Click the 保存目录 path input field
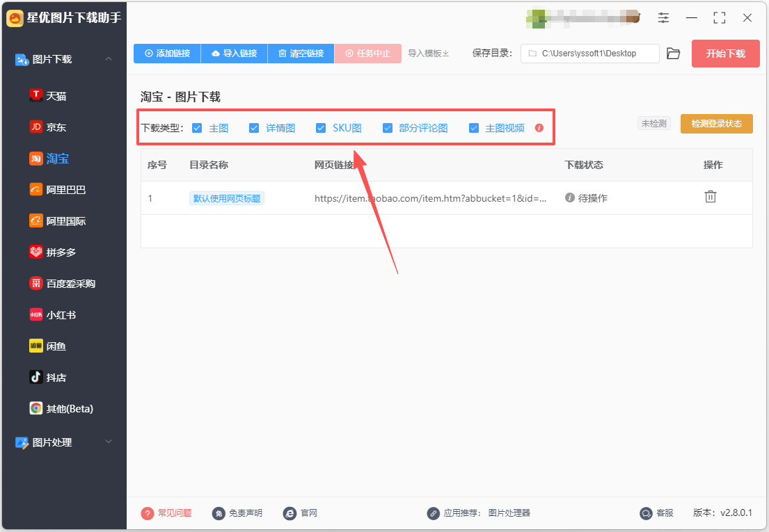Screen dimensions: 769x532 (x=590, y=54)
